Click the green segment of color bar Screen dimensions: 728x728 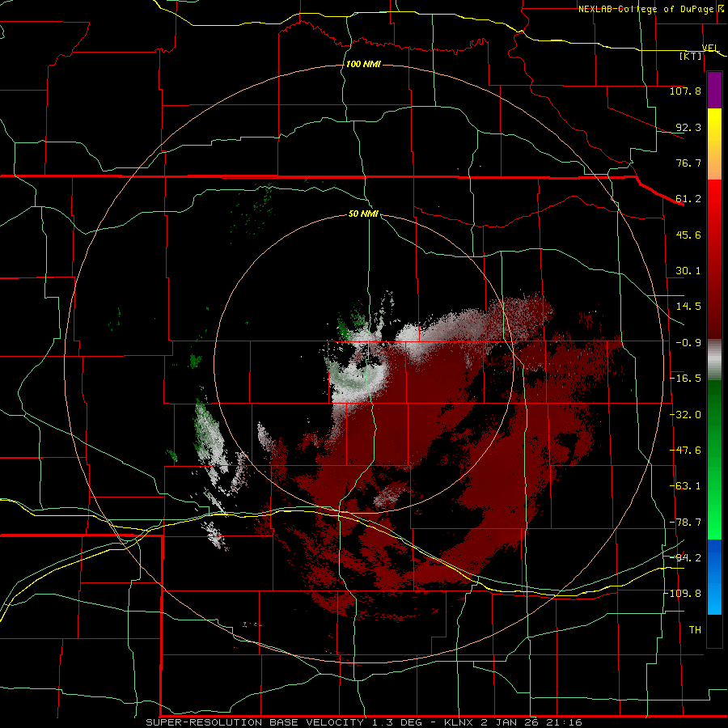(714, 460)
